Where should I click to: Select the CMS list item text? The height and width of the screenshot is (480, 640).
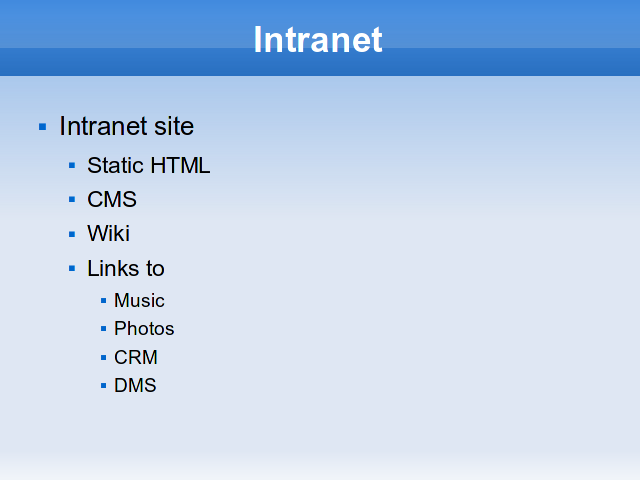pos(112,199)
